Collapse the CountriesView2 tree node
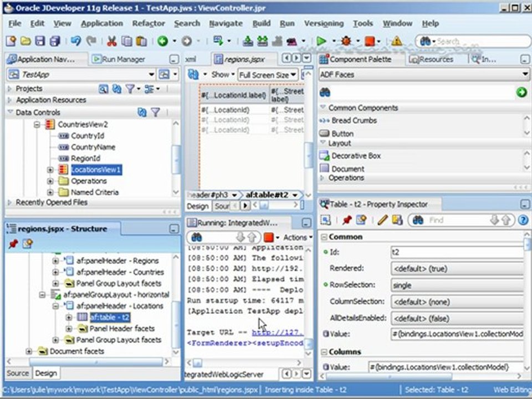 (x=37, y=125)
